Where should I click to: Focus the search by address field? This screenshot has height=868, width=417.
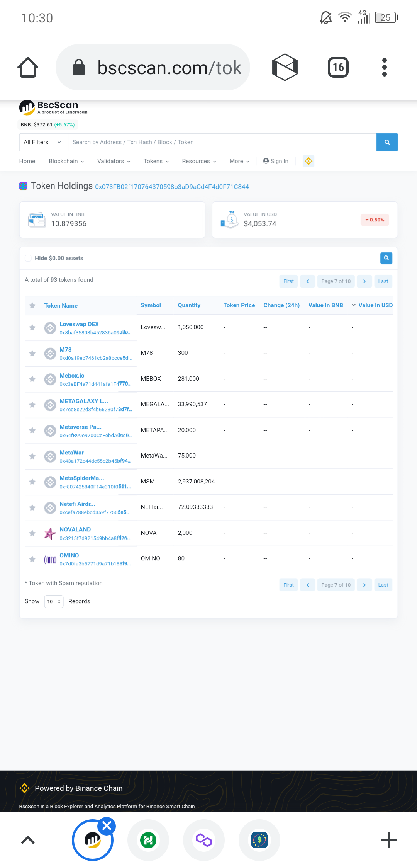pyautogui.click(x=222, y=142)
